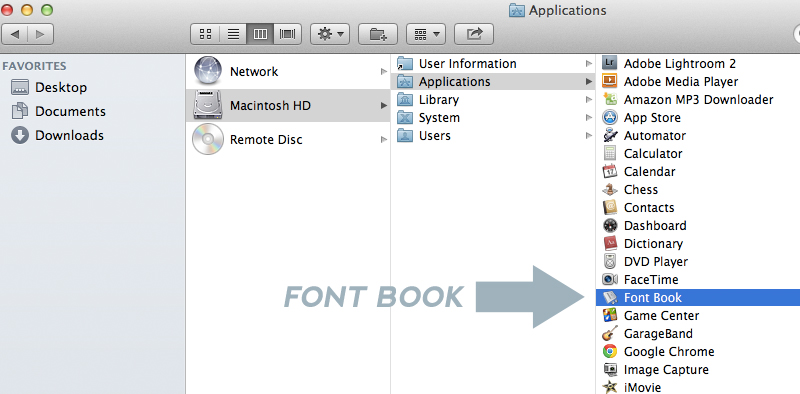Open the Action gear dropdown menu
800x394 pixels.
point(330,34)
